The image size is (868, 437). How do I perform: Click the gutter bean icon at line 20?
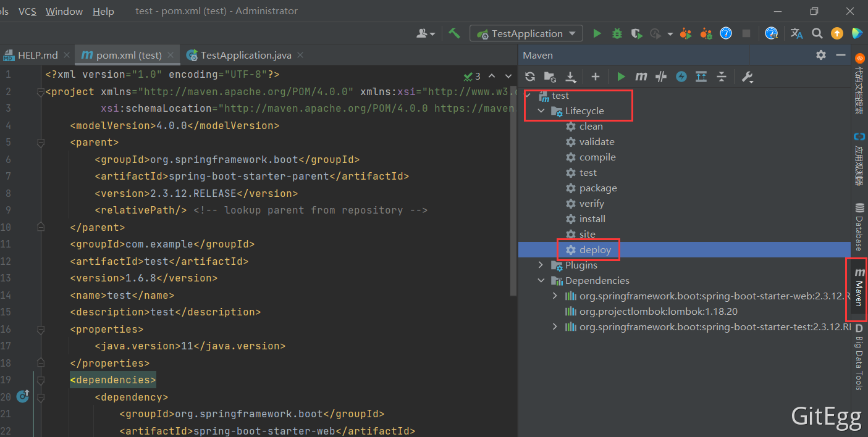coord(22,396)
